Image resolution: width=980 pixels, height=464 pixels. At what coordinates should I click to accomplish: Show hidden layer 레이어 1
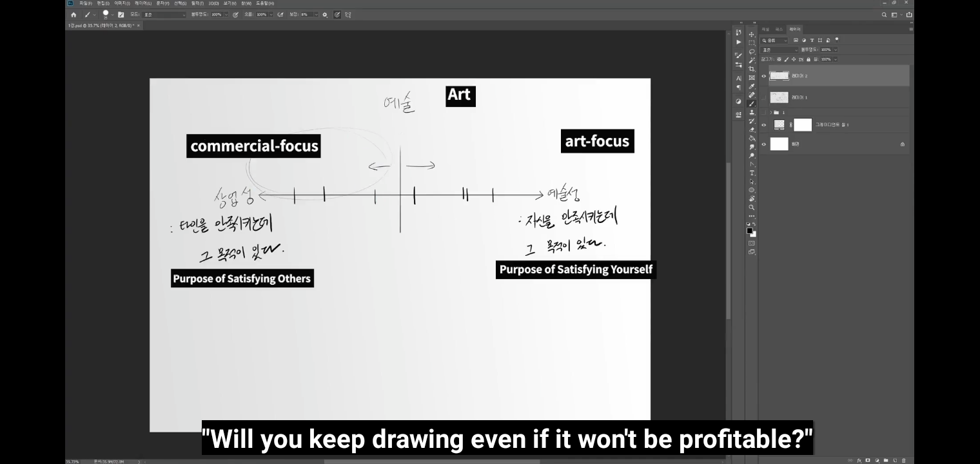(764, 97)
